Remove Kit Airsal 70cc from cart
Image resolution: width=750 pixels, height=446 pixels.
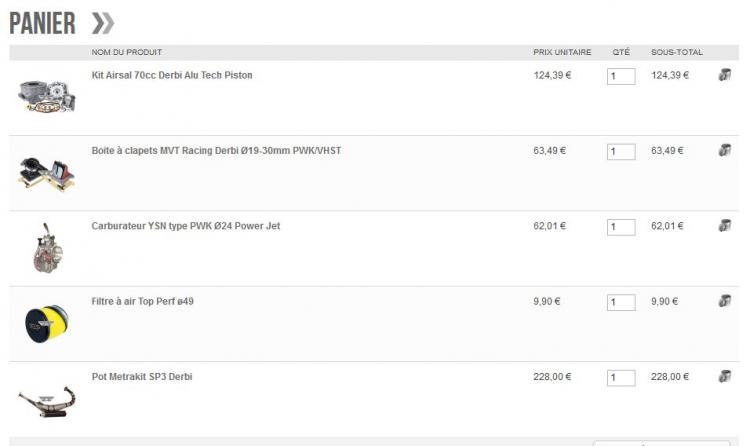coord(725,75)
